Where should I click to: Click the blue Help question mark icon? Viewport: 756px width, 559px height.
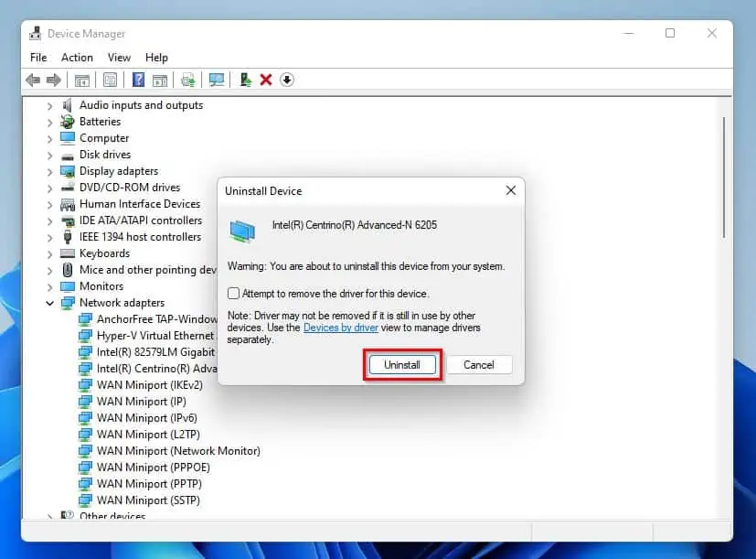(x=138, y=80)
